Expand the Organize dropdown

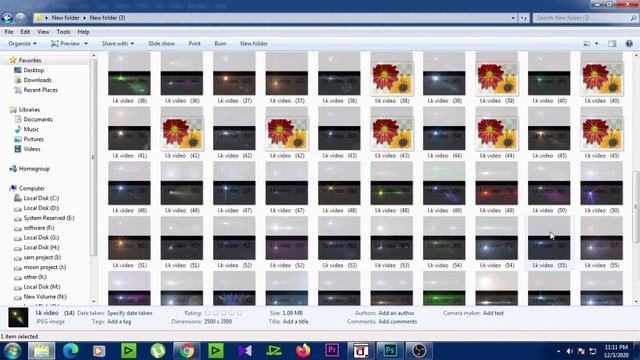(x=22, y=43)
